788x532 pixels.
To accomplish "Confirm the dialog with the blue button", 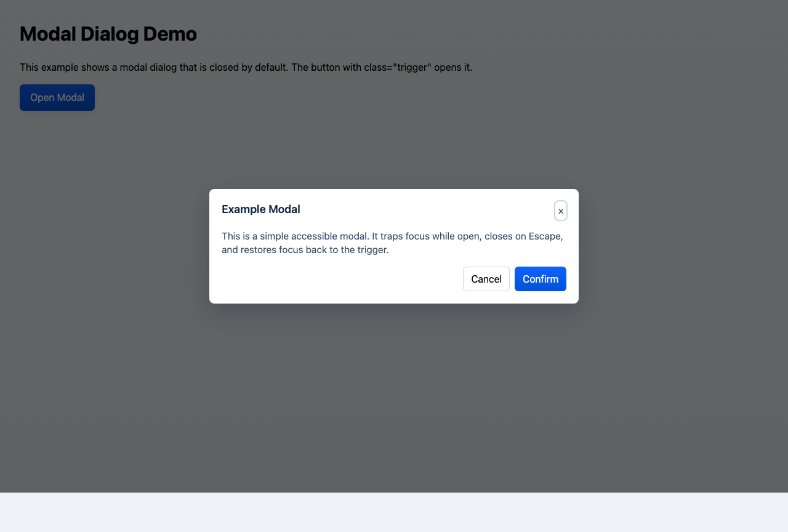I will [540, 279].
